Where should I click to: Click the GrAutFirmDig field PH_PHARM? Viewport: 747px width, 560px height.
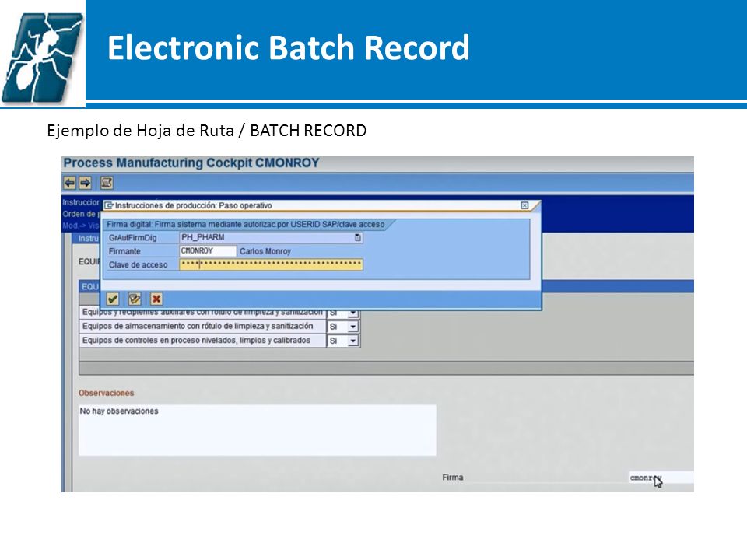pos(271,237)
